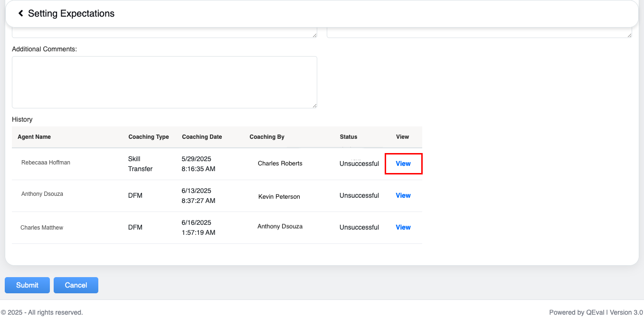The height and width of the screenshot is (318, 644).
Task: Open View link for agent Anthony Dsouza's row
Action: (x=403, y=195)
